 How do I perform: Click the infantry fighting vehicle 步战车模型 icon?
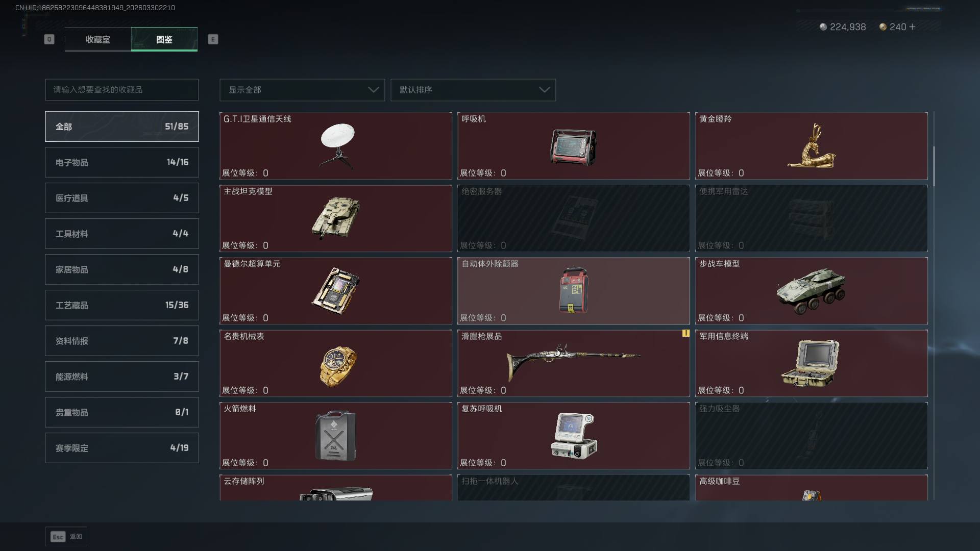click(811, 291)
